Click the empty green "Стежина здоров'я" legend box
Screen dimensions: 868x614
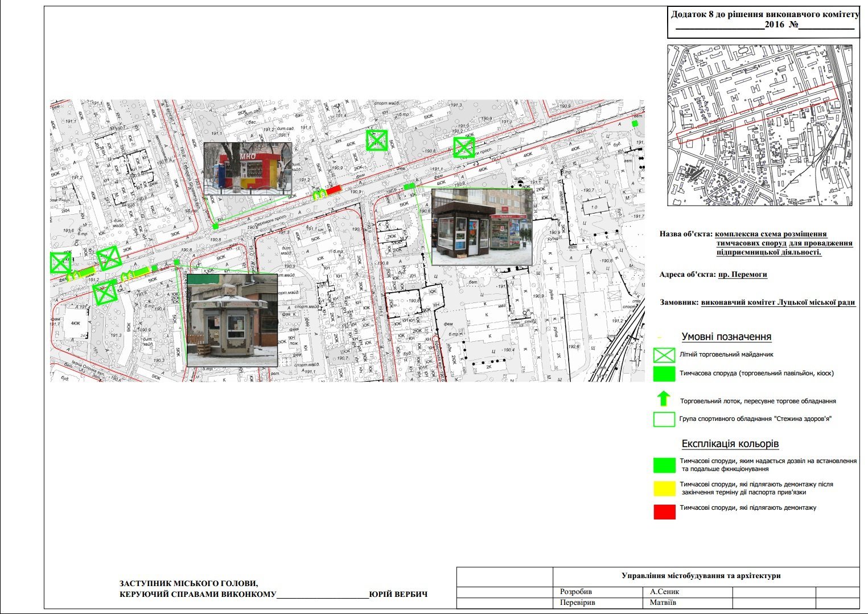pyautogui.click(x=664, y=419)
